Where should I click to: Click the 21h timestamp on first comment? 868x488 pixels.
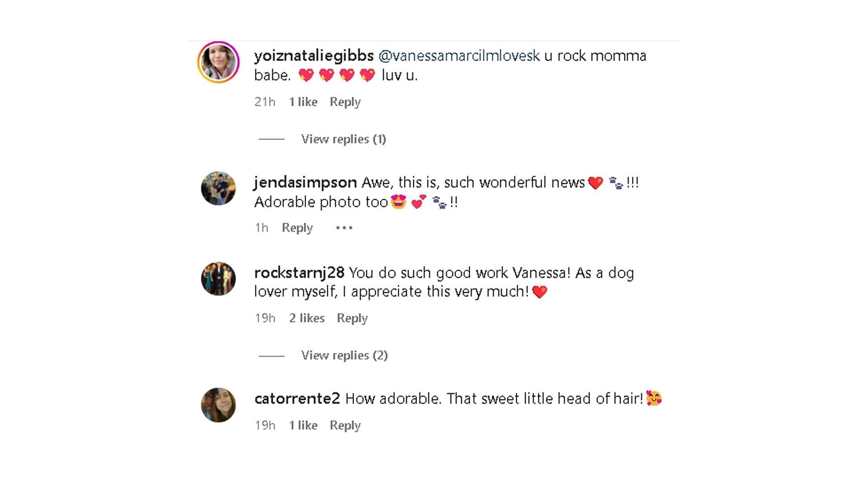click(x=264, y=102)
